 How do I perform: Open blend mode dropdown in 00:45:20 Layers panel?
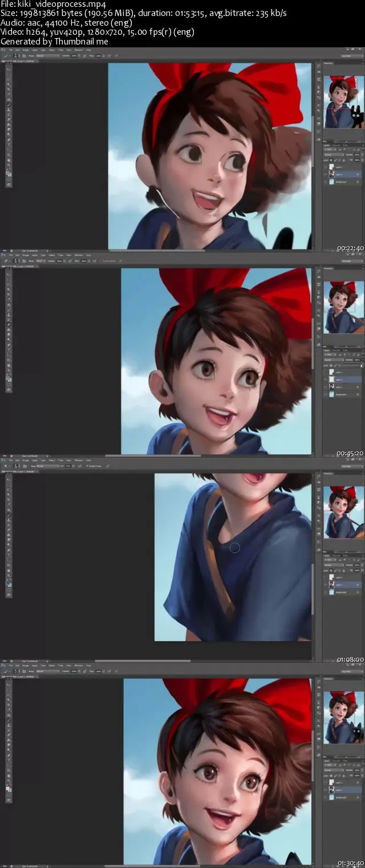click(334, 360)
